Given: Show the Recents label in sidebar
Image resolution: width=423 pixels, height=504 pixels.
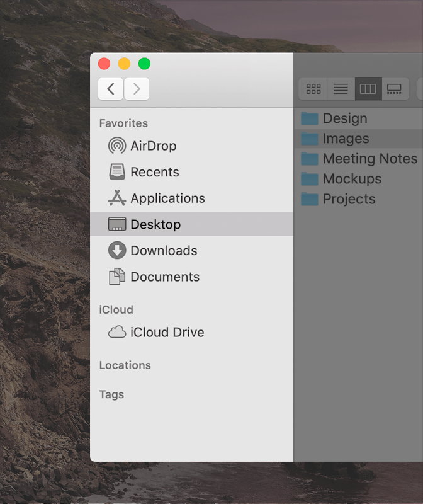Looking at the screenshot, I should coord(154,172).
